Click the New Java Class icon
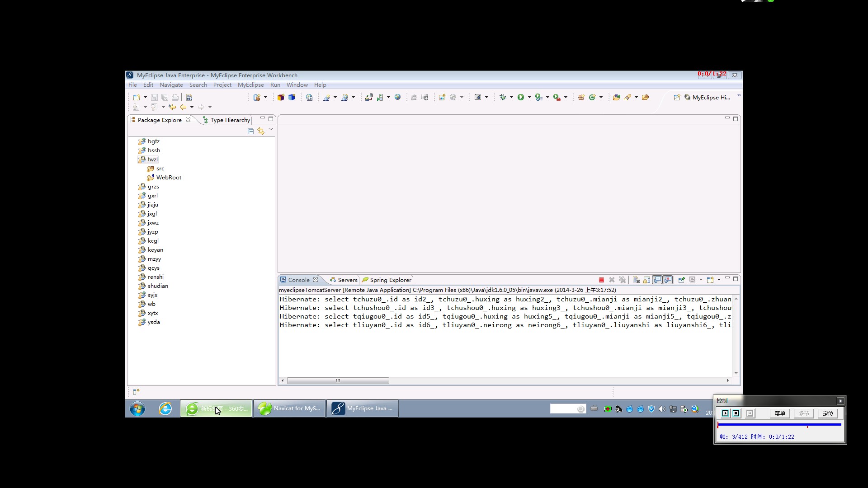Screen dimensions: 868x488 tap(592, 97)
